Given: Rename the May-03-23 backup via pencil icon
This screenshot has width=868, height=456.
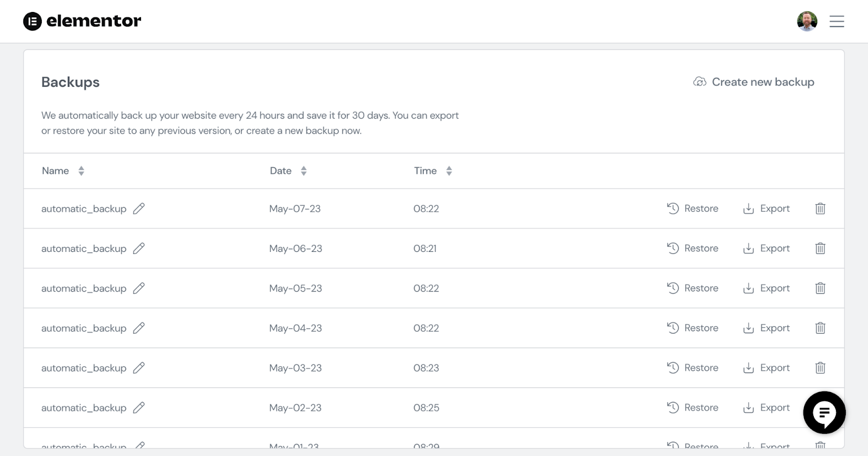Looking at the screenshot, I should tap(139, 368).
